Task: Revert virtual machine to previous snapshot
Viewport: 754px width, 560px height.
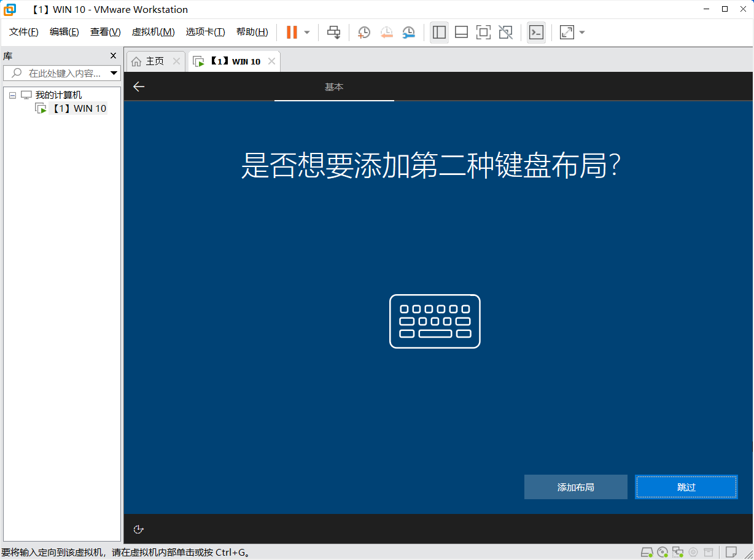Action: tap(386, 33)
